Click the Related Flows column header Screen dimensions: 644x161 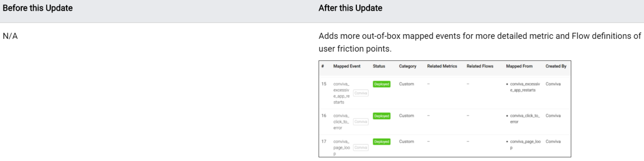480,66
